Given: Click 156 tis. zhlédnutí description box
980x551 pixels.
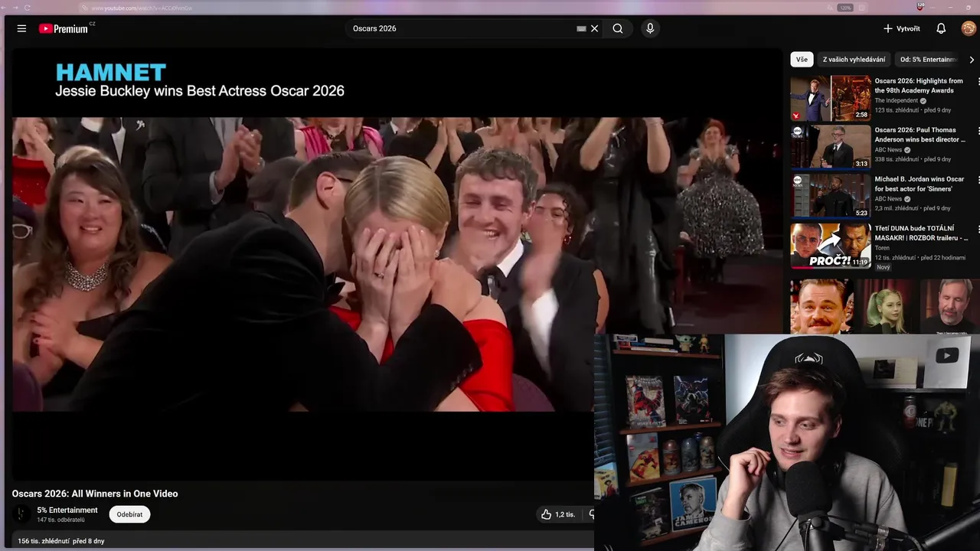Looking at the screenshot, I should click(303, 540).
